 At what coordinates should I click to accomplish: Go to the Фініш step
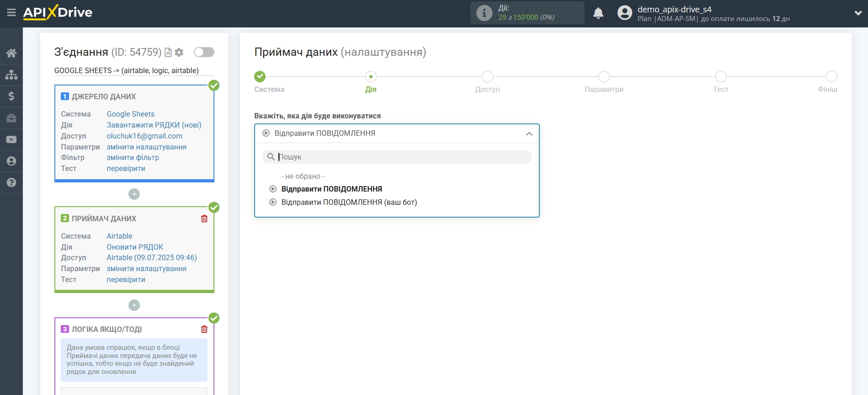831,76
